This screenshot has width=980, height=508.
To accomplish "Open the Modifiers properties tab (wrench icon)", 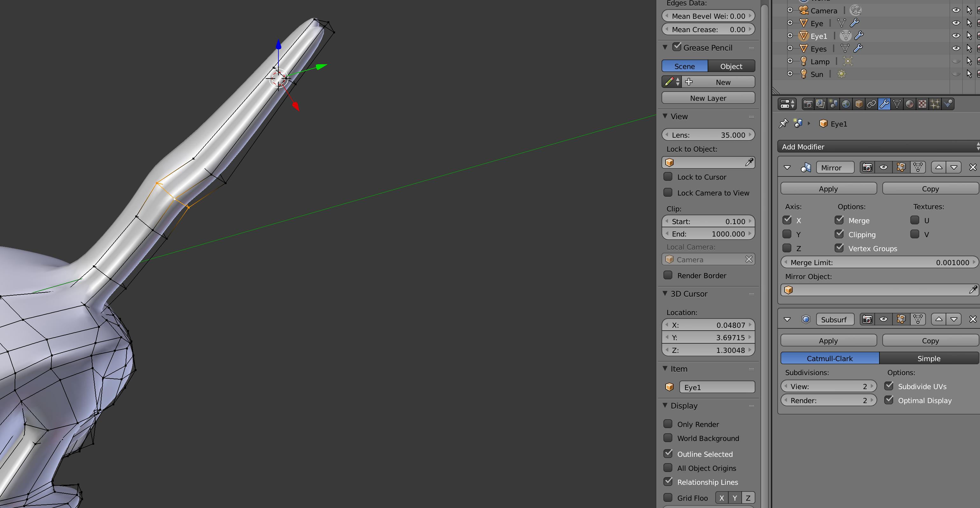I will (x=884, y=104).
